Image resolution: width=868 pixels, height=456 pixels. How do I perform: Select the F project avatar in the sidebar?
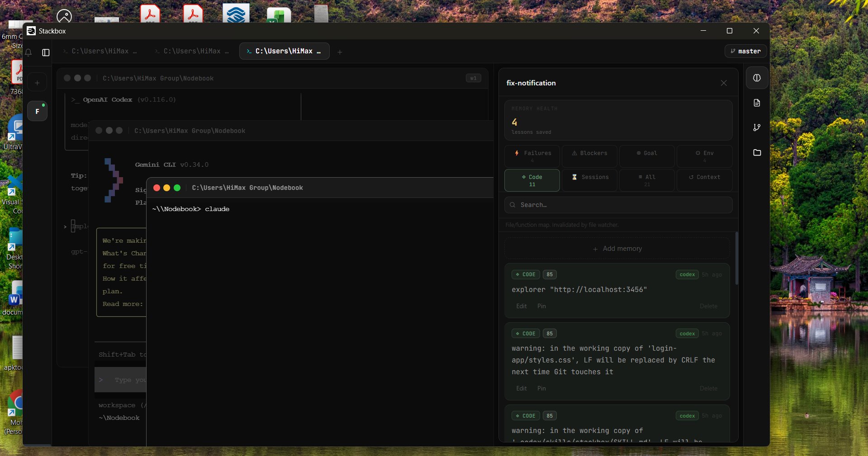pos(37,111)
